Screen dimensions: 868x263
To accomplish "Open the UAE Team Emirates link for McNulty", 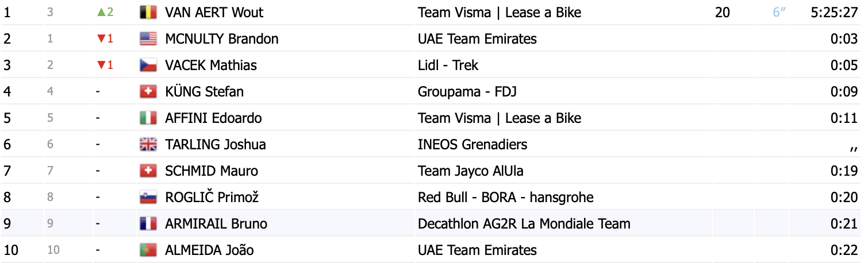I will 477,39.
